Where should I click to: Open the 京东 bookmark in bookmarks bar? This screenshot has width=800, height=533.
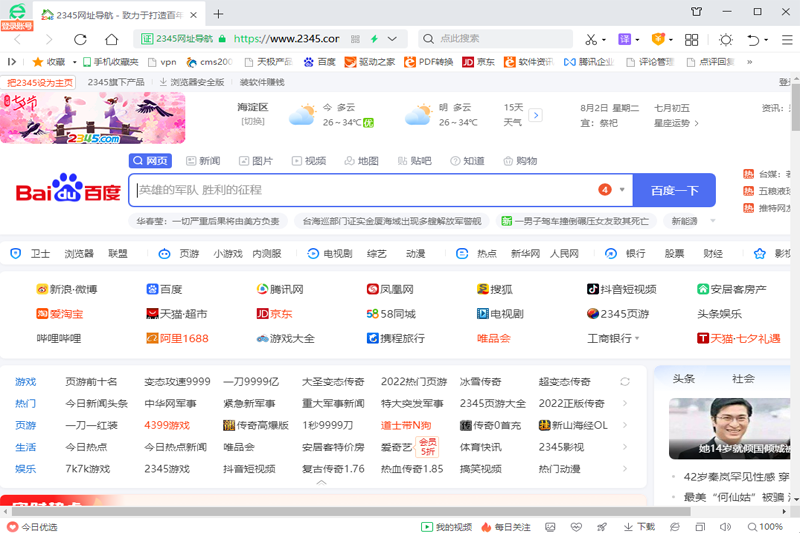coord(478,62)
